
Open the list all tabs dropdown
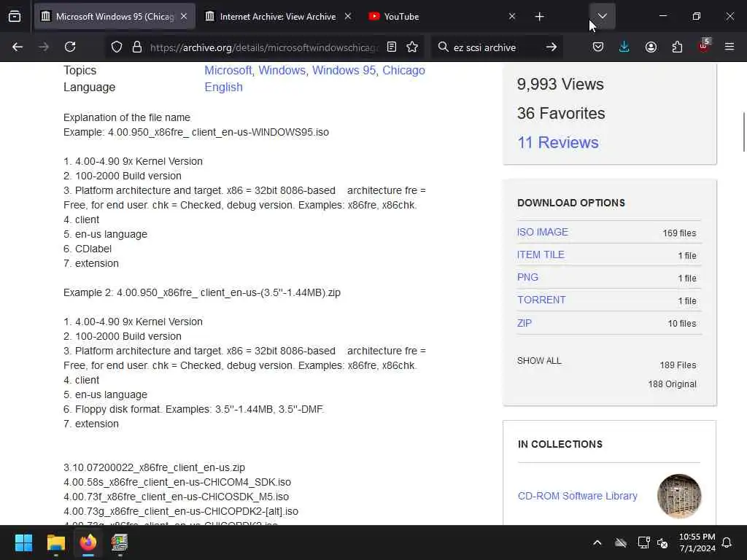(x=602, y=16)
